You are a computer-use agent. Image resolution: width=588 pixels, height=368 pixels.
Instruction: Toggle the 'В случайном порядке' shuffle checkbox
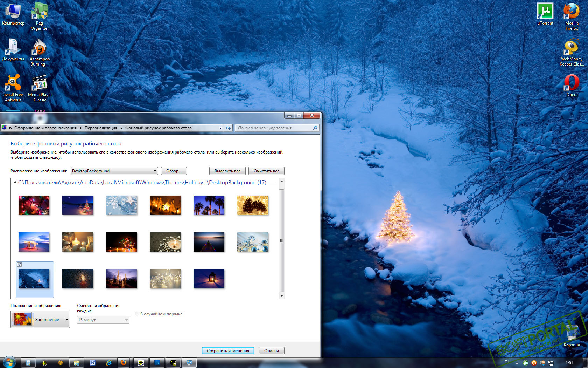tap(137, 314)
